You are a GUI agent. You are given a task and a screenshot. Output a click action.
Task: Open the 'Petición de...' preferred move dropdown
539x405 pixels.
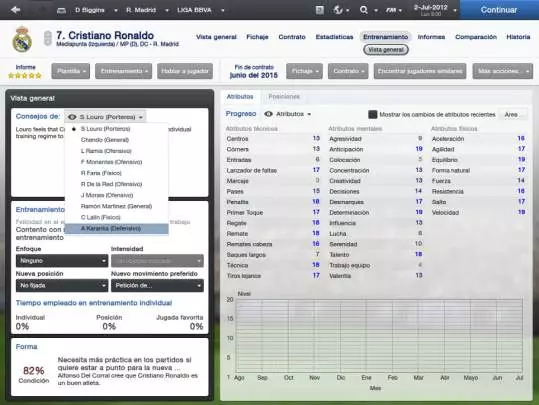157,286
